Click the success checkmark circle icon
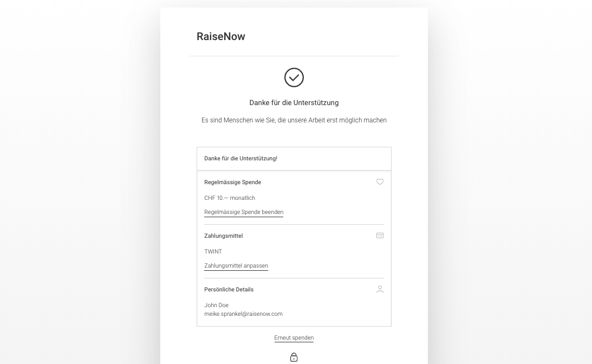The image size is (592, 364). [294, 77]
